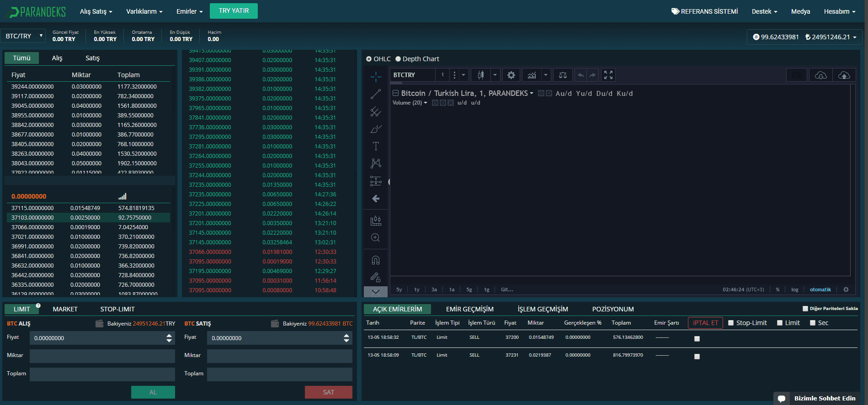This screenshot has height=405, width=868.
Task: Open the İŞLEM GEÇMİŞİM tab
Action: pyautogui.click(x=543, y=309)
